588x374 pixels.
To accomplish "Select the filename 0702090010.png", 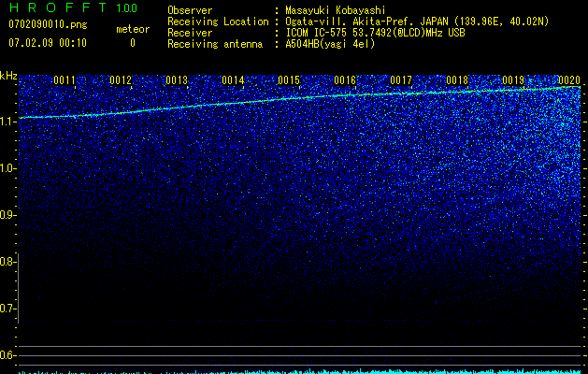I will [x=48, y=24].
